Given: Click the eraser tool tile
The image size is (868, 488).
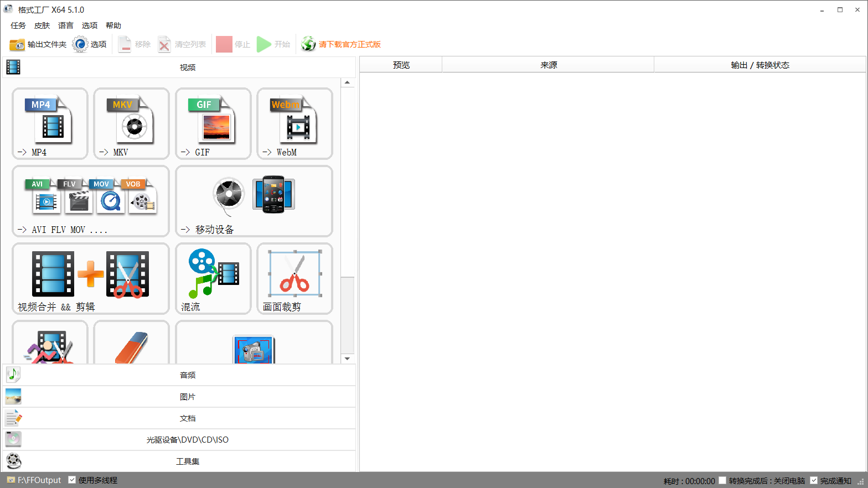Looking at the screenshot, I should tap(131, 342).
